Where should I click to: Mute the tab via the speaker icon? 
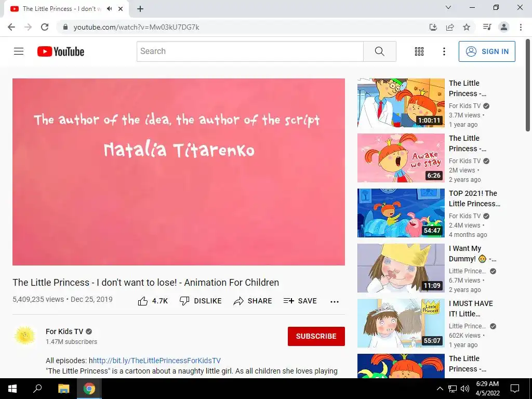(x=109, y=8)
